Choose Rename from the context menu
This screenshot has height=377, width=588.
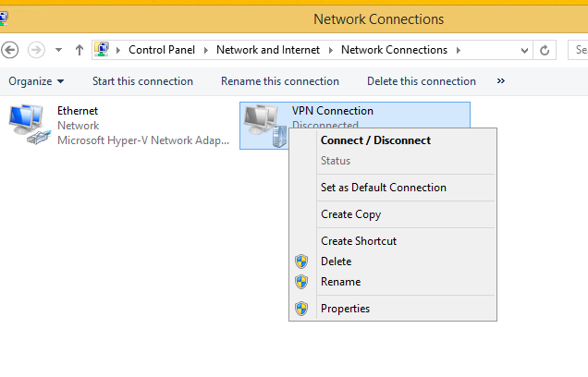393,282
